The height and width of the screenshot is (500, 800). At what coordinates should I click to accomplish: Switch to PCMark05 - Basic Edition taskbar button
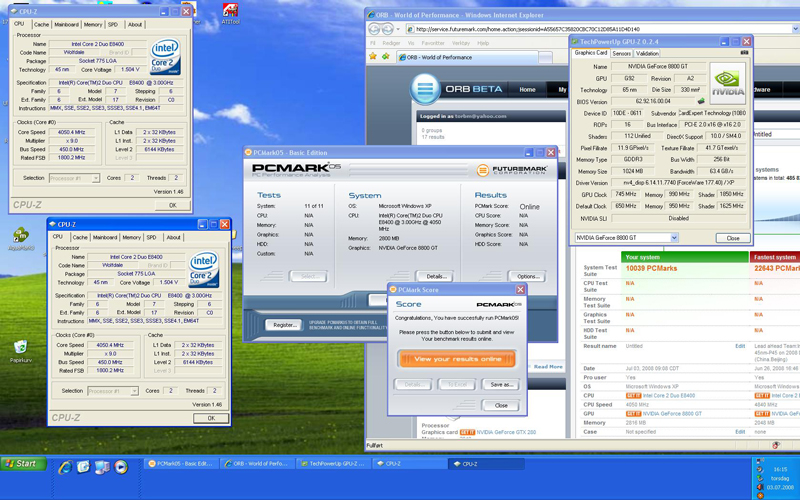[x=181, y=464]
